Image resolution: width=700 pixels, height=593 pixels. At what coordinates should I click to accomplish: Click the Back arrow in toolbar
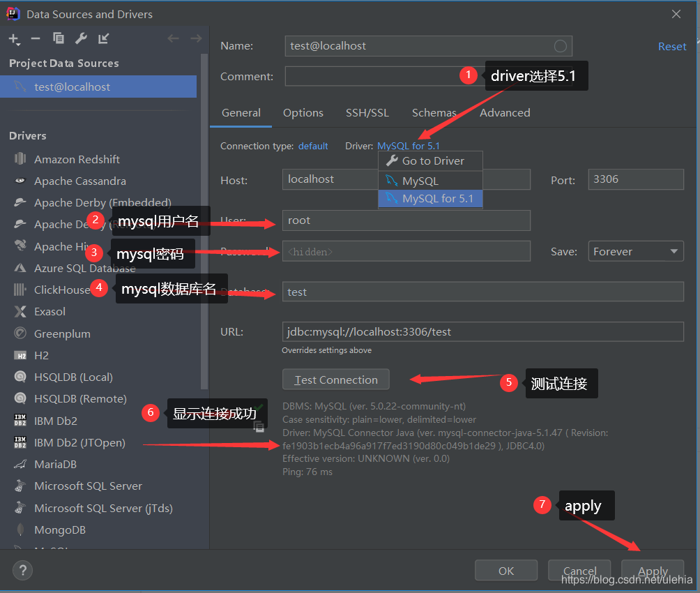[173, 38]
